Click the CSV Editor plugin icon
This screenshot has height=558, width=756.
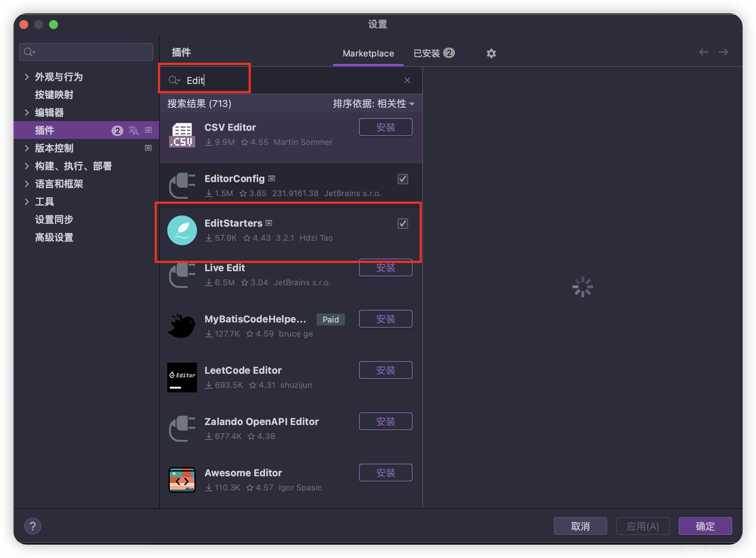tap(182, 134)
